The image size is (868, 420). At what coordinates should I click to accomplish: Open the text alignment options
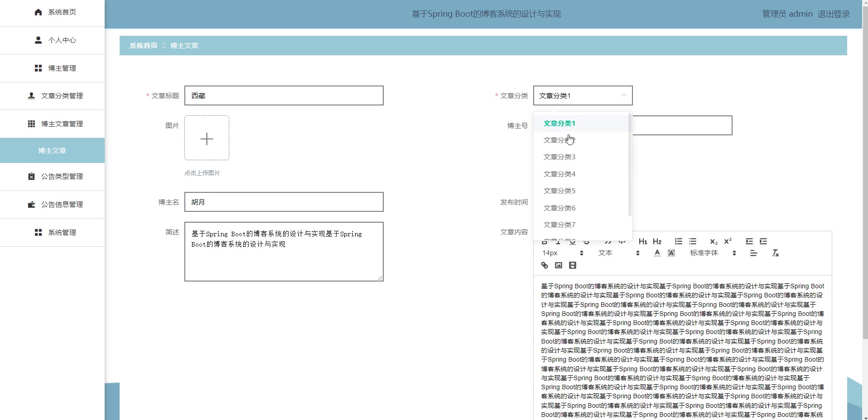pyautogui.click(x=753, y=253)
